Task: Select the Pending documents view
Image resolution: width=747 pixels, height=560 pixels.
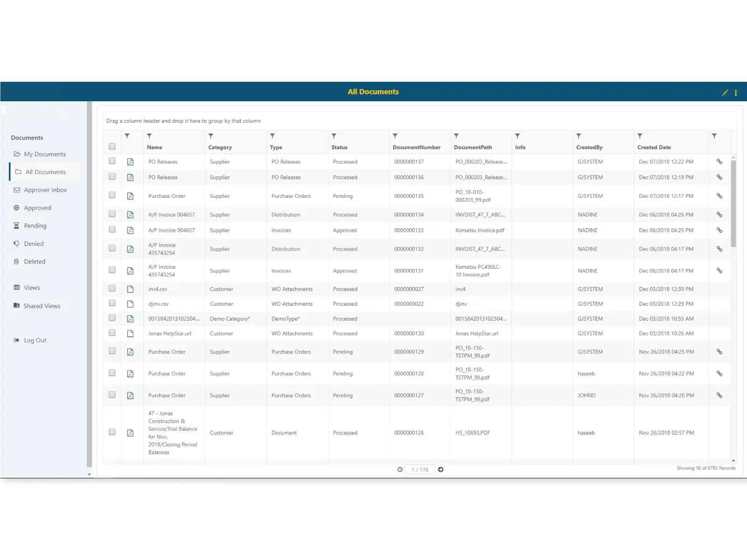Action: (x=35, y=225)
